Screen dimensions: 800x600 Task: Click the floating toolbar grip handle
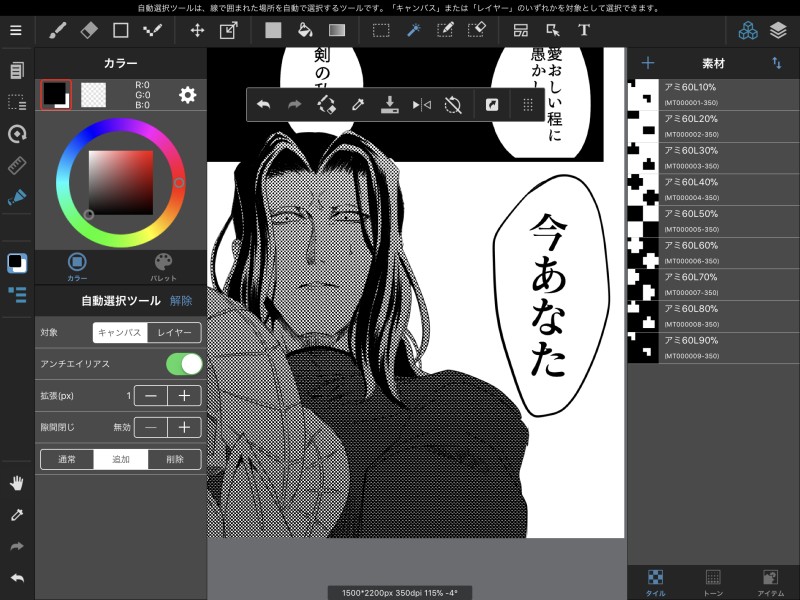tap(528, 105)
